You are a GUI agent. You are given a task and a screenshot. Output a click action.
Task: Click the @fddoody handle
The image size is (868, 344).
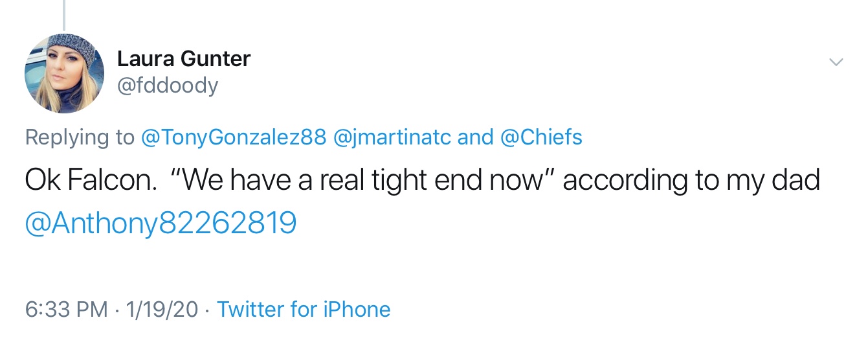coord(168,85)
